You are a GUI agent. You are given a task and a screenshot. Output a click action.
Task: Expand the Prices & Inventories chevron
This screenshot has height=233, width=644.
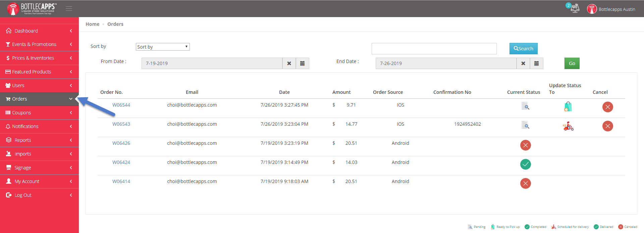point(71,58)
